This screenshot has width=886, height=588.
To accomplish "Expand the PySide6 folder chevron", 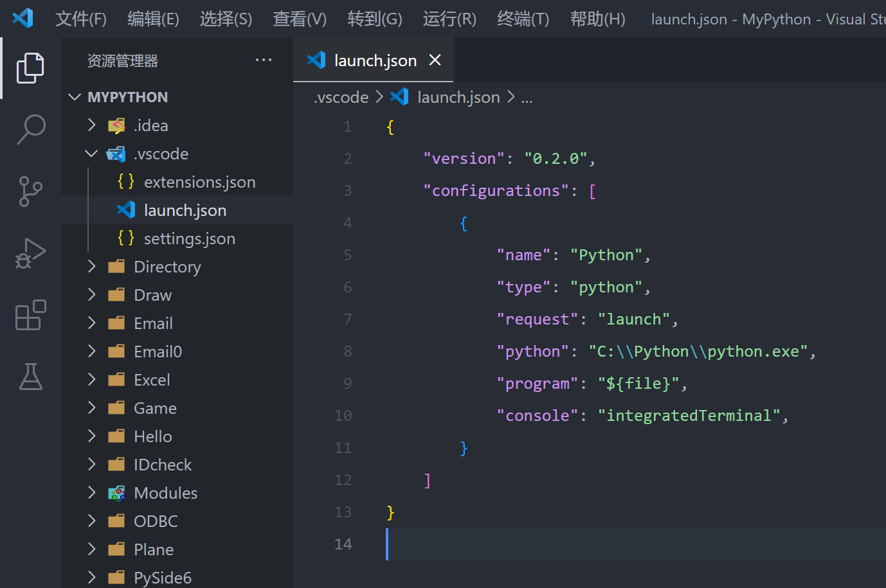I will pos(92,578).
